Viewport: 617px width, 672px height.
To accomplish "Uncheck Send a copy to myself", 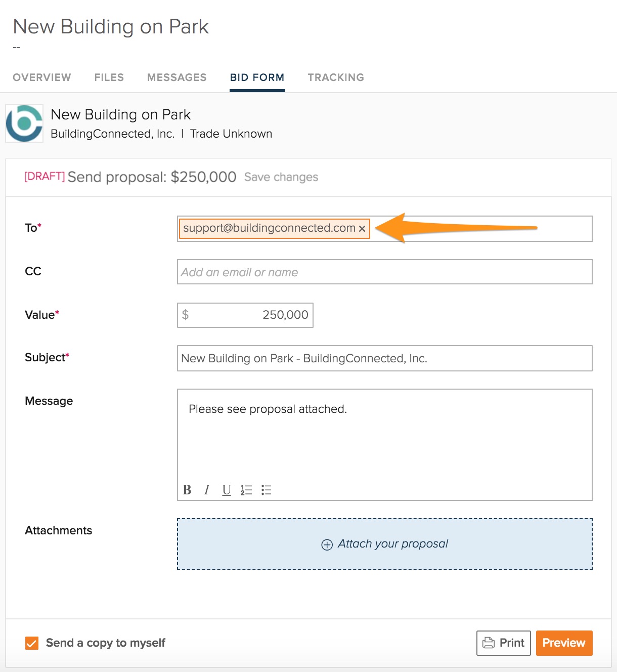I will coord(32,643).
